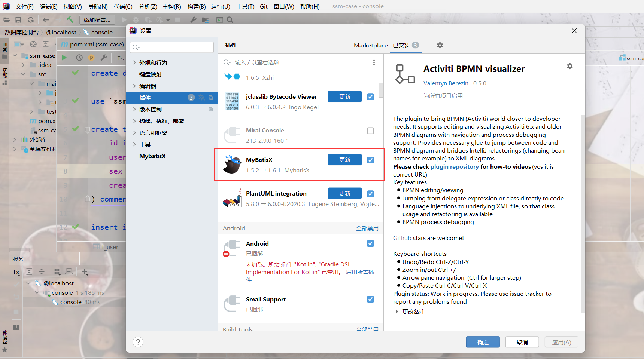Screen dimensions: 644x359
Task: Click the wrench icon in console toolbar
Action: click(x=104, y=58)
